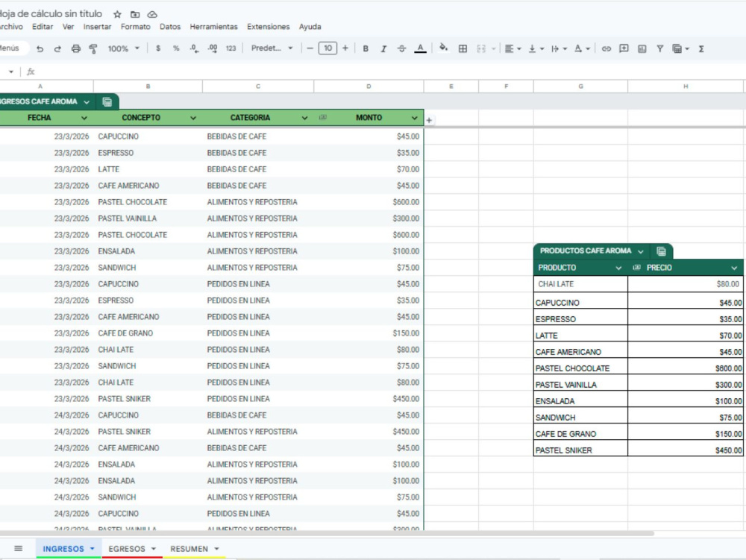
Task: Open the 123 more formats menu
Action: click(231, 48)
